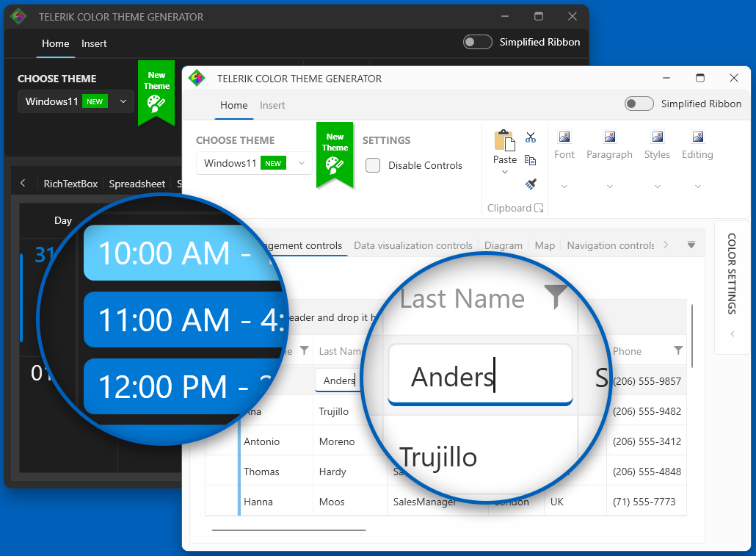756x556 pixels.
Task: Expand the Paragraph group chevron
Action: tap(609, 187)
